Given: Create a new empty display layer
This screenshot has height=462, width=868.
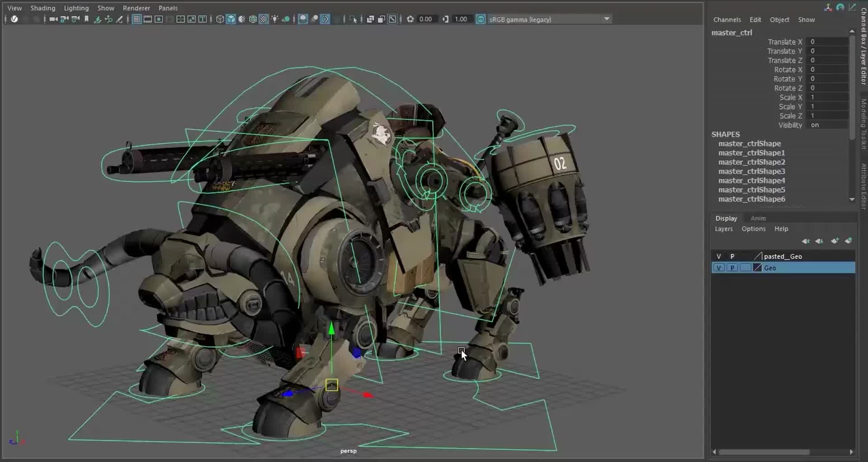Looking at the screenshot, I should pos(835,241).
